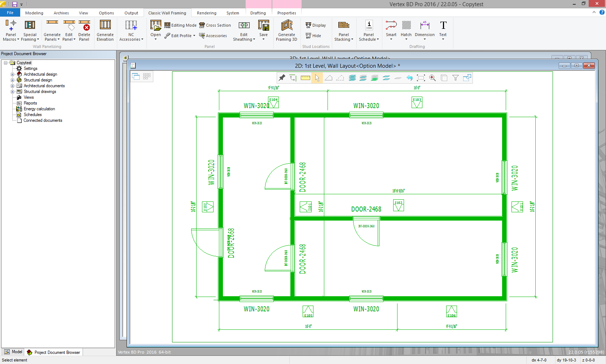Toggle Editing Mode in the Panel group
The width and height of the screenshot is (606, 364).
tap(180, 25)
